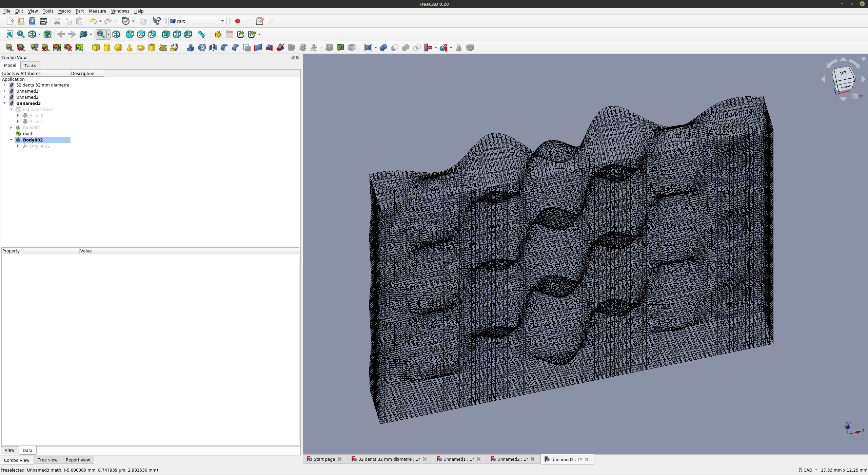Open the workbench selector showing Part
The height and width of the screenshot is (475, 868).
[x=197, y=21]
